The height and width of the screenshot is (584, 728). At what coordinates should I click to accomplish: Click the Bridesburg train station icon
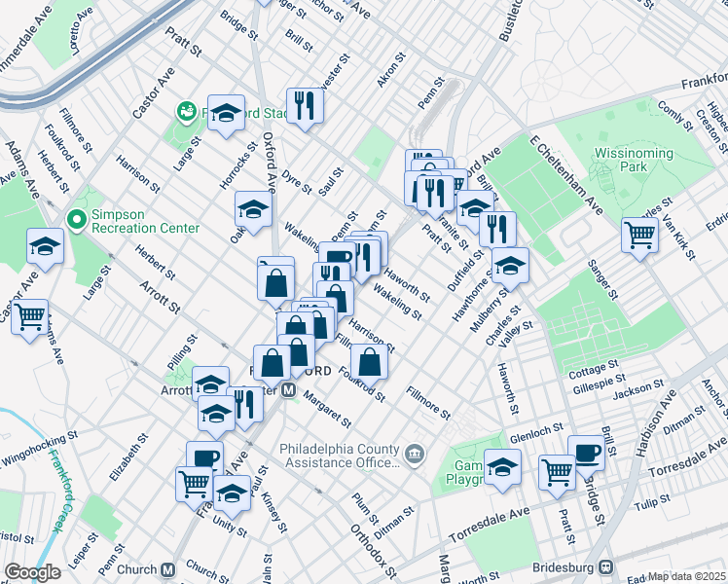pos(606,566)
